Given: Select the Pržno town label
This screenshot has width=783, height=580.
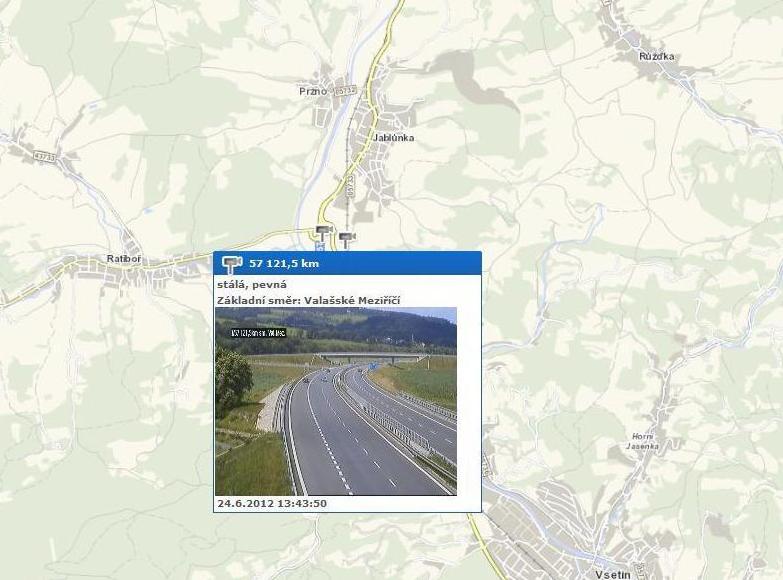Looking at the screenshot, I should 313,91.
